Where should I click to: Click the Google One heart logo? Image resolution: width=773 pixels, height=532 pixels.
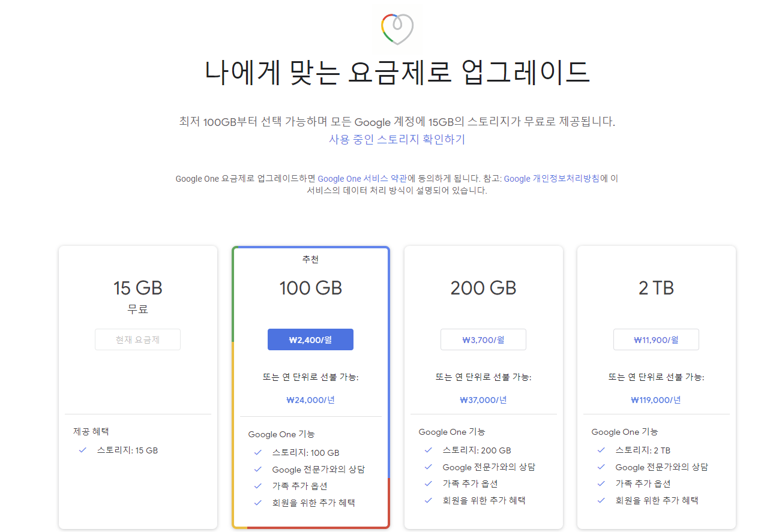click(x=397, y=29)
